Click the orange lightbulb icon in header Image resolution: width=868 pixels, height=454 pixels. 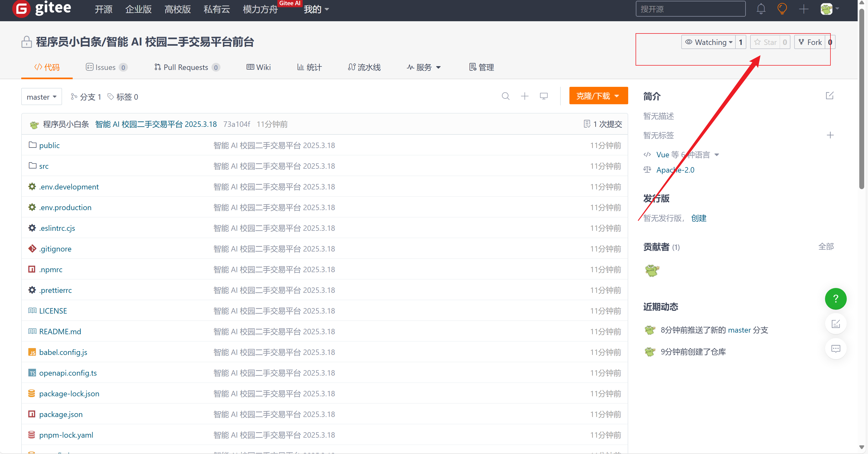click(782, 9)
